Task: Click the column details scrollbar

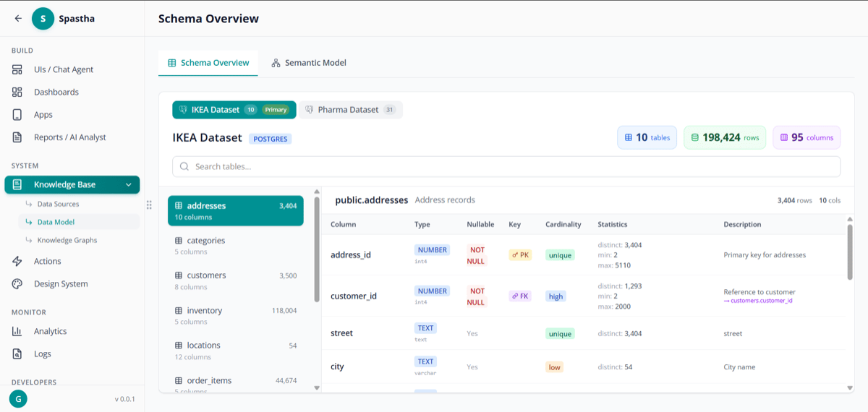Action: click(850, 252)
